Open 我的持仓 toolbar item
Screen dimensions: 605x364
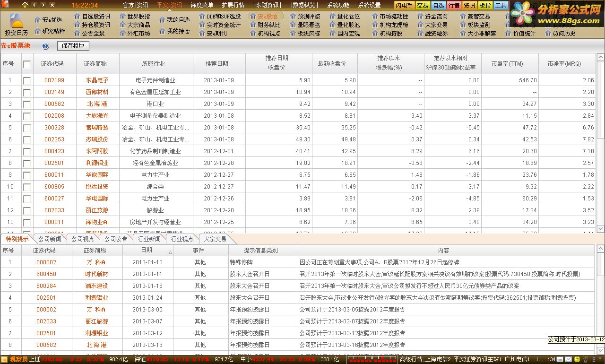click(174, 31)
